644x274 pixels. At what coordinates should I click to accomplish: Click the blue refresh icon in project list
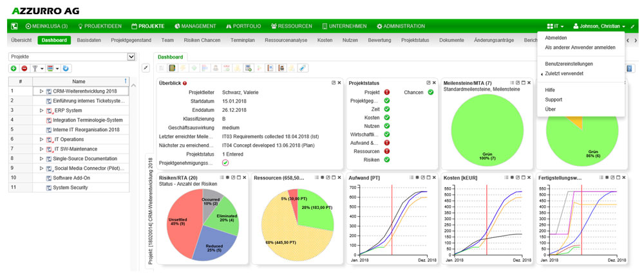(66, 68)
